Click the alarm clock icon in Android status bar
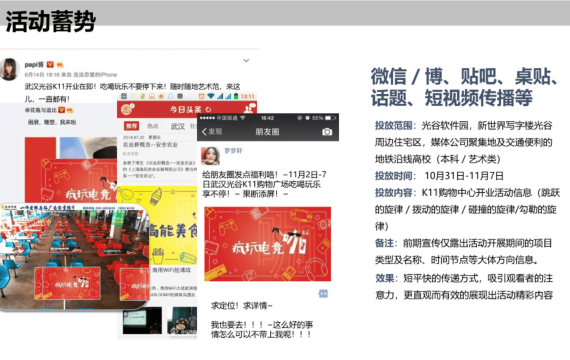The image size is (570, 360). pyautogui.click(x=201, y=96)
